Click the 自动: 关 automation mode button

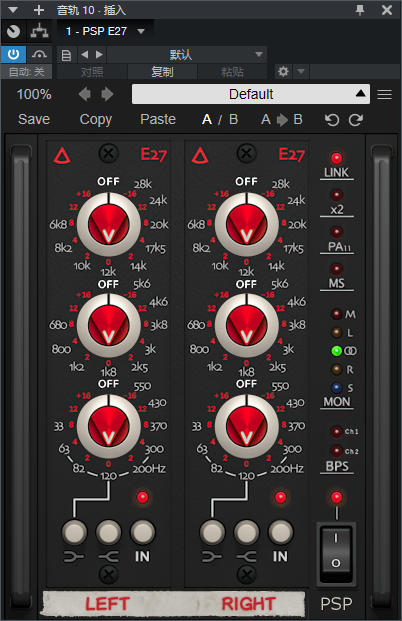[27, 72]
